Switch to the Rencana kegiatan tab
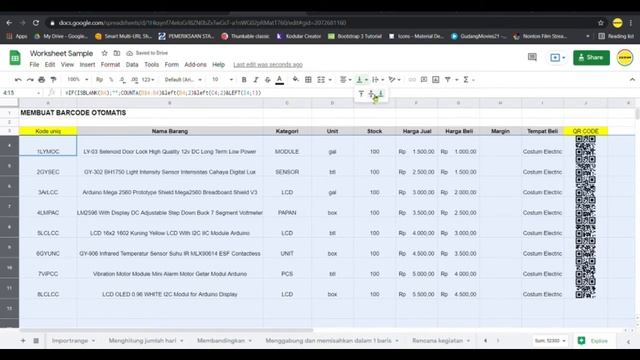The height and width of the screenshot is (360, 640). [x=441, y=340]
